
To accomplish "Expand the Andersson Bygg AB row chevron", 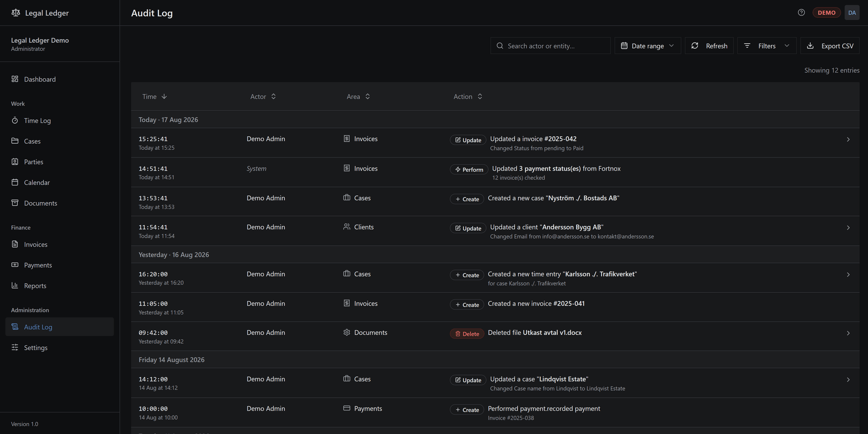I will [848, 227].
